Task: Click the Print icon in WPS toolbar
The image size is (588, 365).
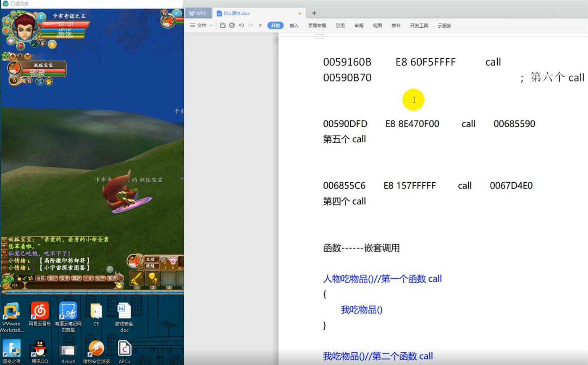Action: [232, 26]
